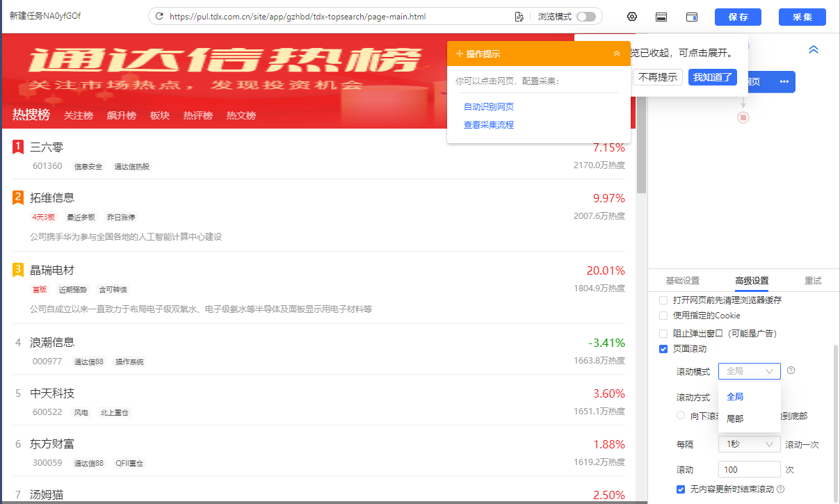Viewport: 840px width, 504px height.
Task: Choose 局部 from the dropdown list
Action: click(750, 419)
